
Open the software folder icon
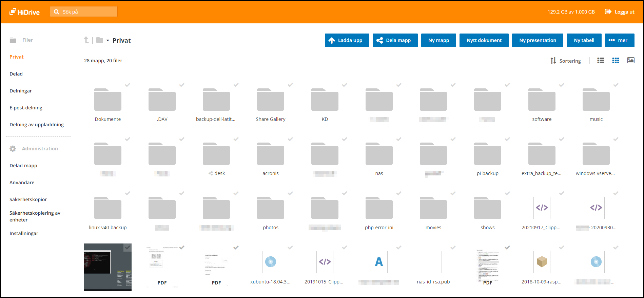542,100
